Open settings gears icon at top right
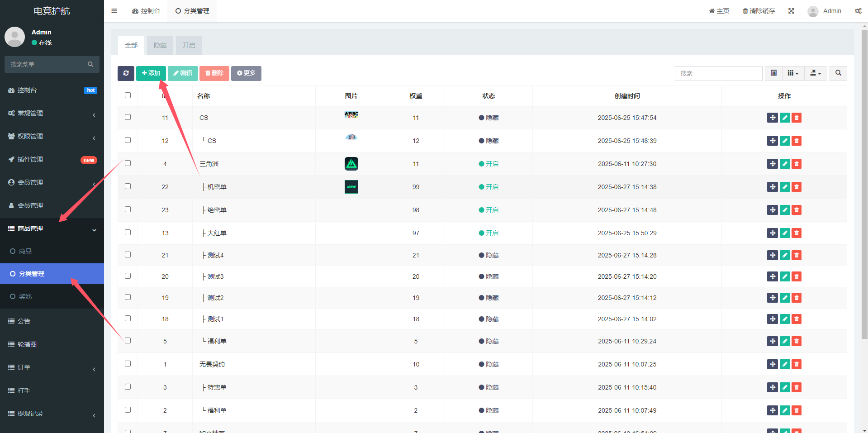868x433 pixels. pos(858,11)
